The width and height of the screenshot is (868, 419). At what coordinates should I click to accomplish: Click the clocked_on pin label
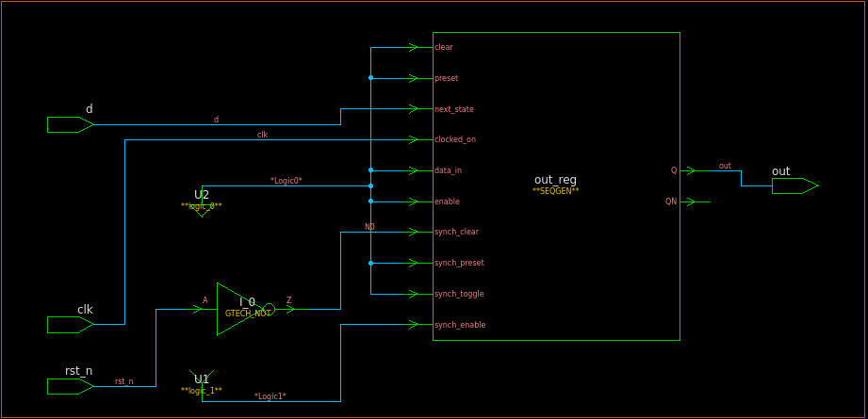[455, 139]
